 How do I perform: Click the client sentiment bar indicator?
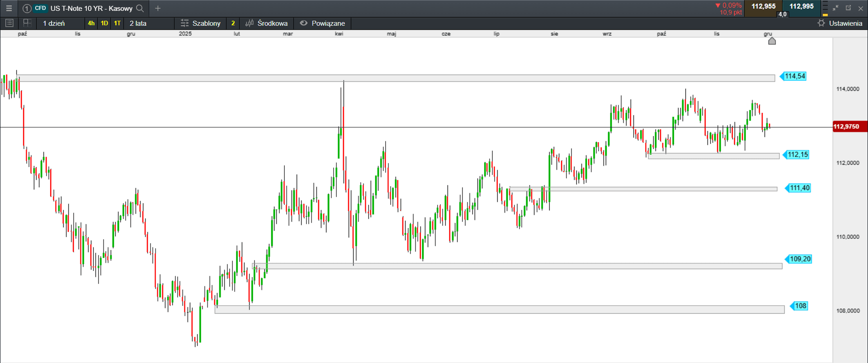(825, 9)
